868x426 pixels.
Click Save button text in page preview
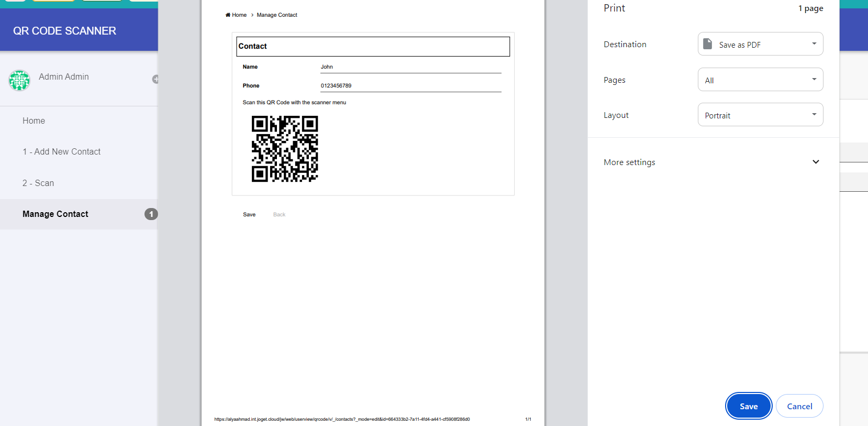(x=249, y=214)
